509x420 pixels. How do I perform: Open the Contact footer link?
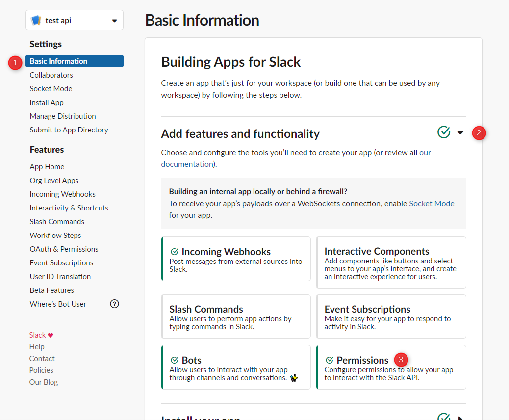click(42, 359)
